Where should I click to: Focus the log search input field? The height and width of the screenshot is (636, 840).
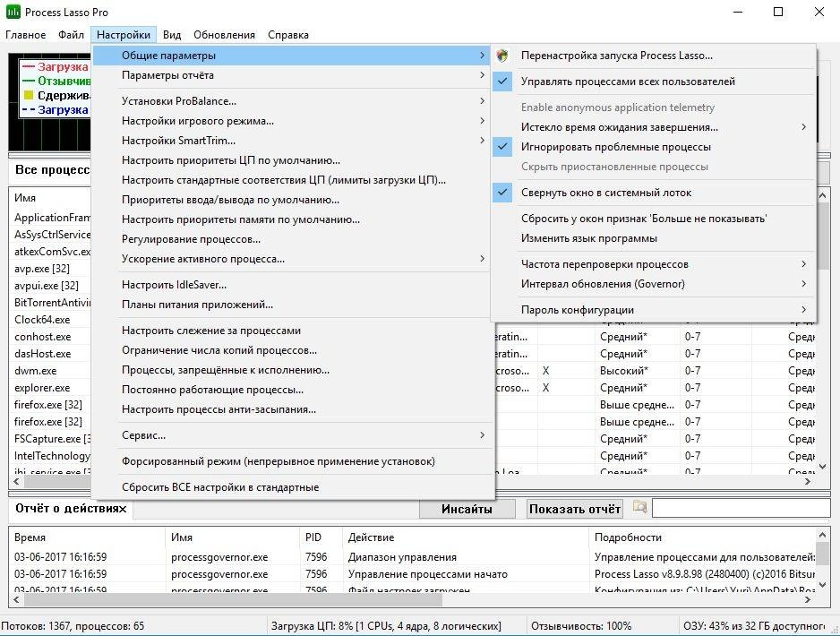(x=741, y=509)
